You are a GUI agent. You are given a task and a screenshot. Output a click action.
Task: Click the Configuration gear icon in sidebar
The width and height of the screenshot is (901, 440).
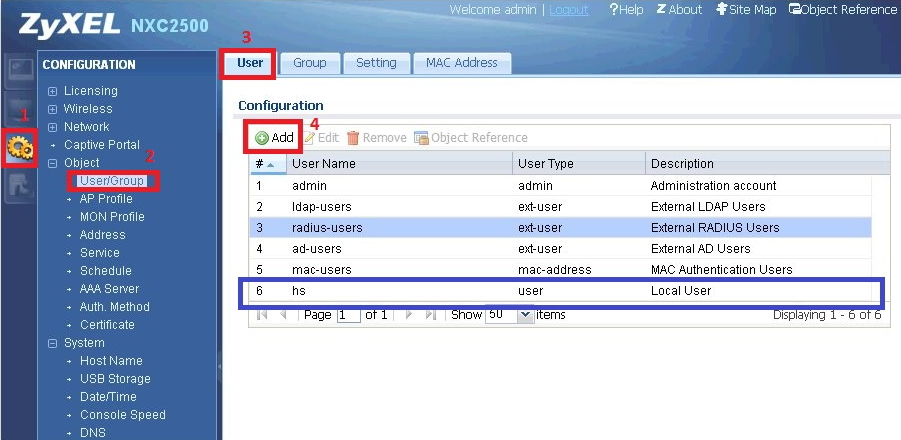pos(19,148)
